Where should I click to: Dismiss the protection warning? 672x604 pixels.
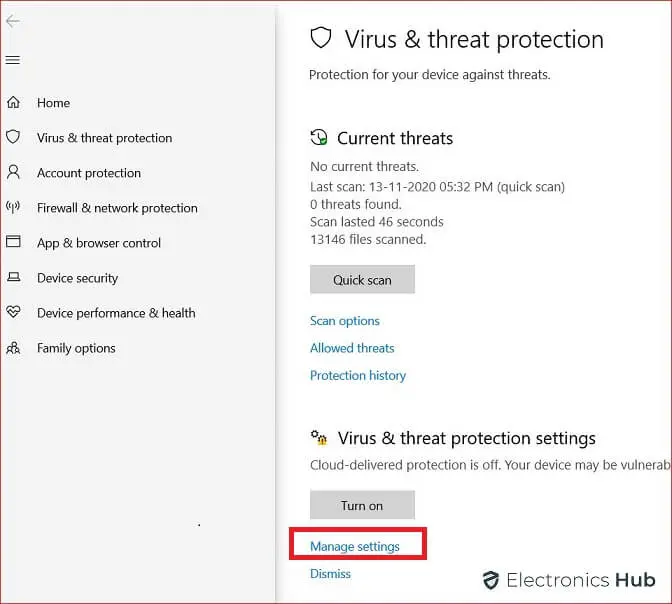330,574
